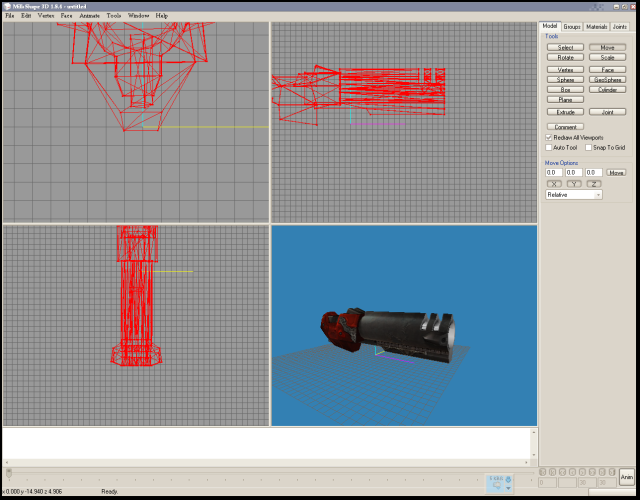Activate the Extrude tool button
The width and height of the screenshot is (640, 500).
pyautogui.click(x=565, y=112)
